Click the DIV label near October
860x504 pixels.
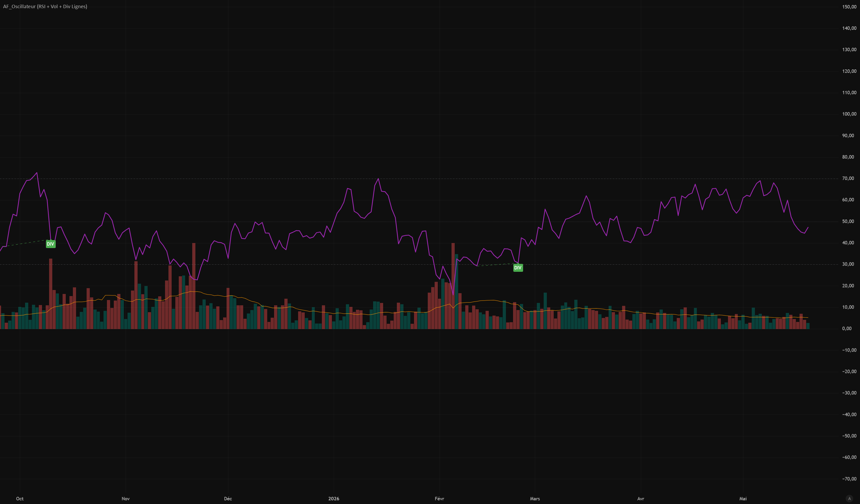50,244
